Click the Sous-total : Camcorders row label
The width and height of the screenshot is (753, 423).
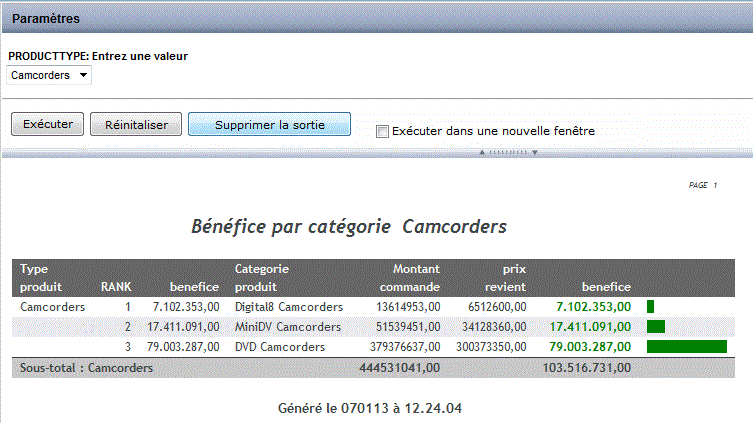(87, 368)
